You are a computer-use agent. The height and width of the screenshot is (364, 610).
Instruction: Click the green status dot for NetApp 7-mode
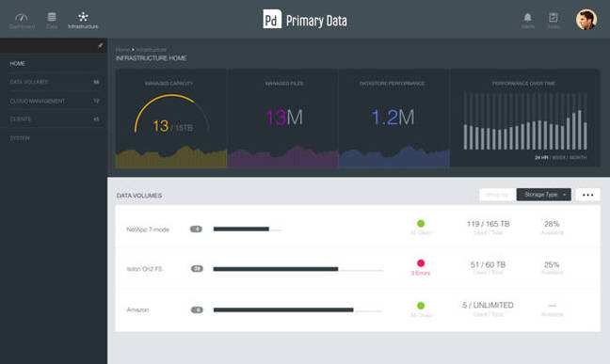(x=421, y=224)
